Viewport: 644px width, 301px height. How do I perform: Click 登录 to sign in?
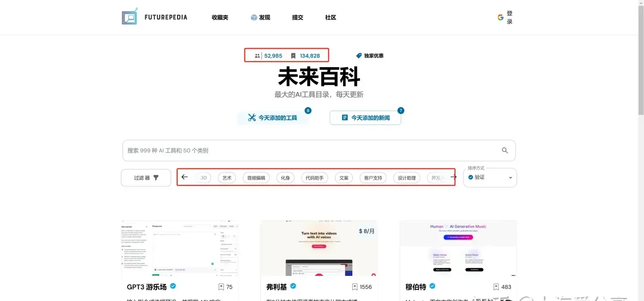click(509, 17)
